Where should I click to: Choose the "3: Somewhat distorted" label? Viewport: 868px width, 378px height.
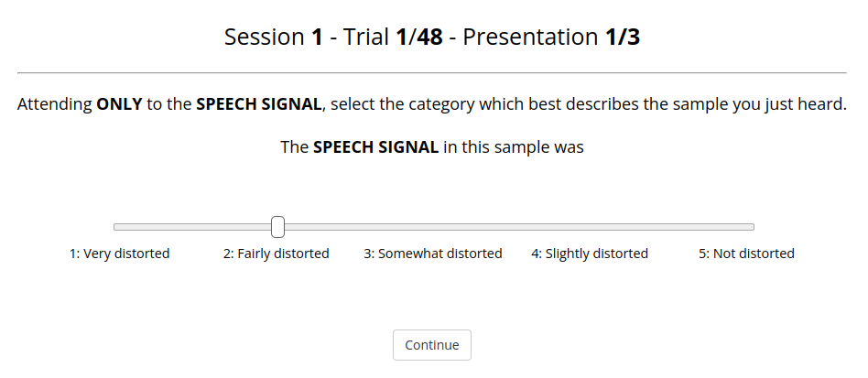pyautogui.click(x=433, y=254)
